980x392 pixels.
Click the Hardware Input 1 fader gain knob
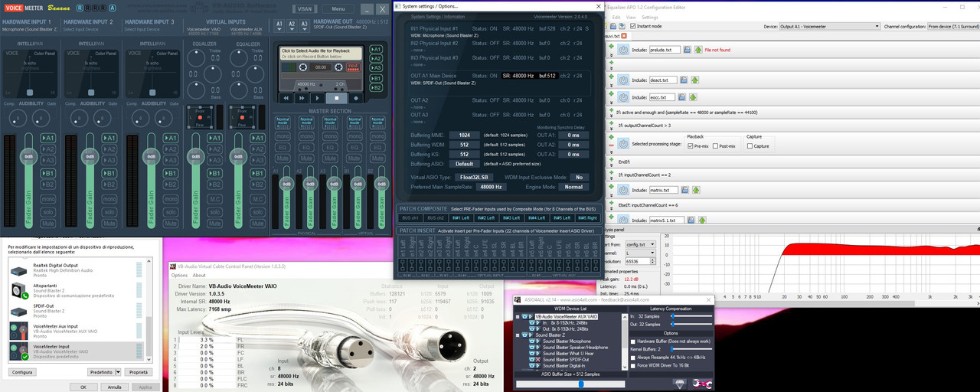coord(29,157)
